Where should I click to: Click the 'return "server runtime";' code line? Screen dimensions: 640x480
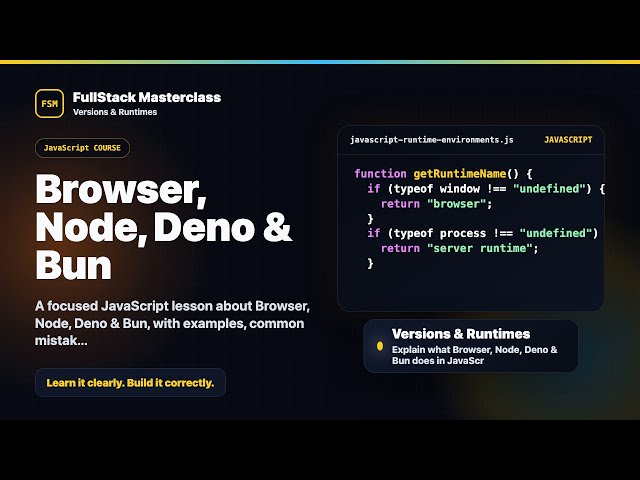click(x=460, y=248)
